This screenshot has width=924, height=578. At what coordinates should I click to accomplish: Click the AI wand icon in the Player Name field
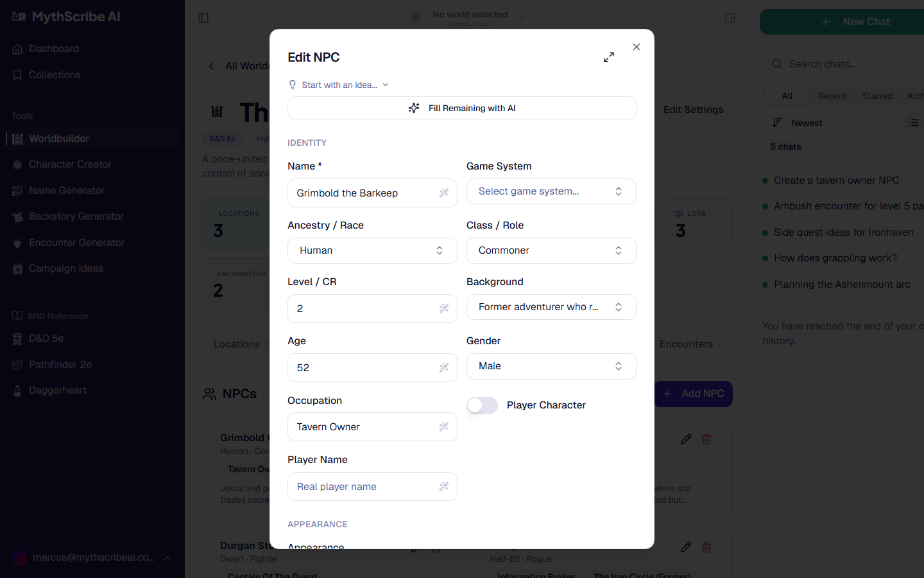(x=443, y=487)
